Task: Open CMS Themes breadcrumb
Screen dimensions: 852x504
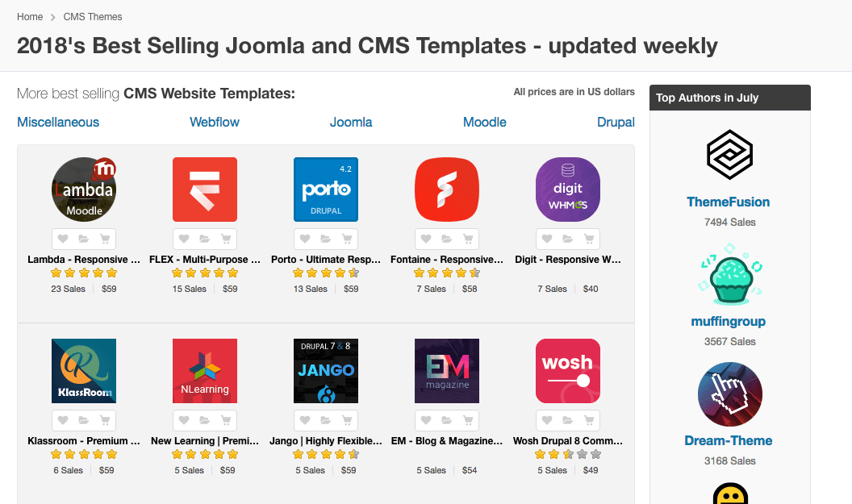Action: pos(93,17)
